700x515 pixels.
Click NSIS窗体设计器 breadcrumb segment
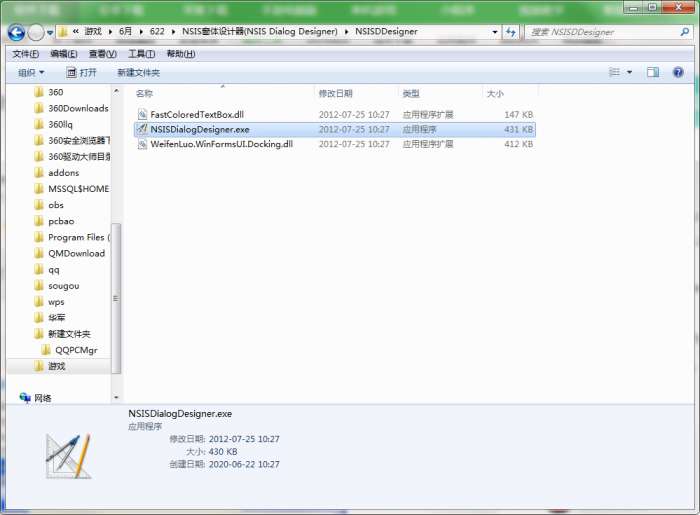point(259,32)
